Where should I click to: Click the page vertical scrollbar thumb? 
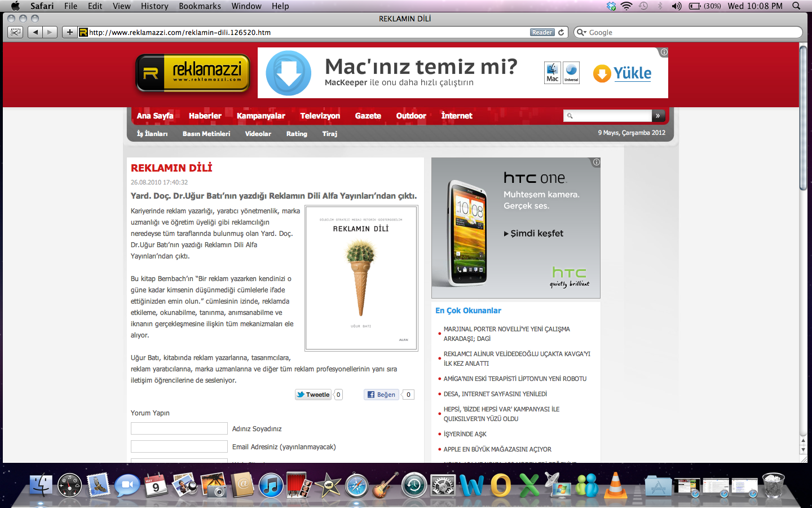tap(803, 119)
